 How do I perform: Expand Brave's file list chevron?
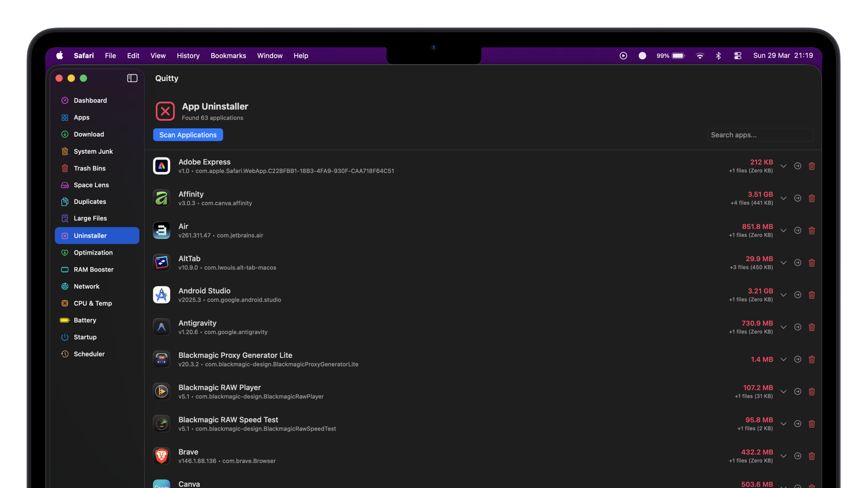[783, 456]
